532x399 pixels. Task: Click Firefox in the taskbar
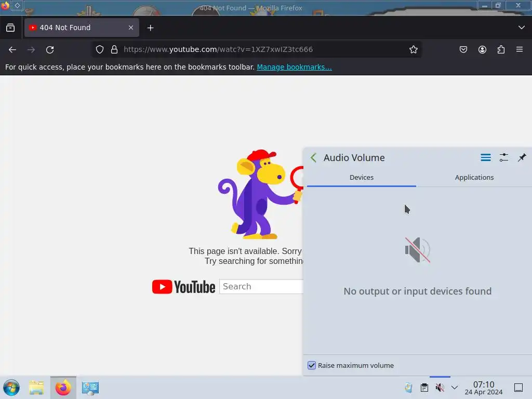(x=63, y=388)
